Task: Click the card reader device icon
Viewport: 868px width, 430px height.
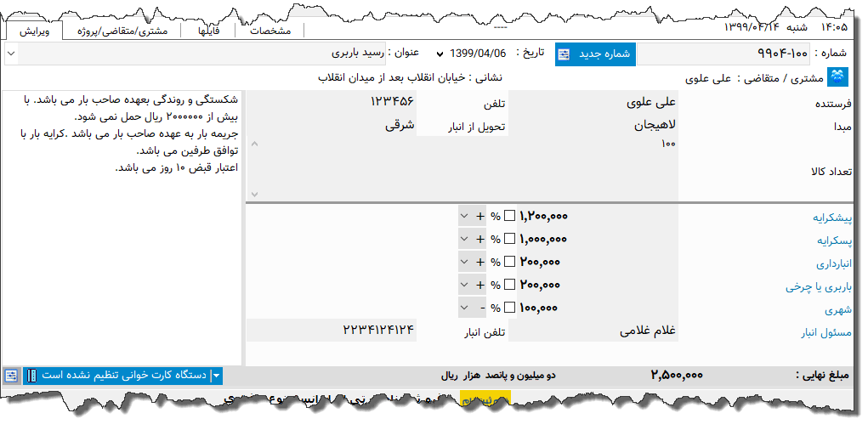Action: click(x=32, y=376)
